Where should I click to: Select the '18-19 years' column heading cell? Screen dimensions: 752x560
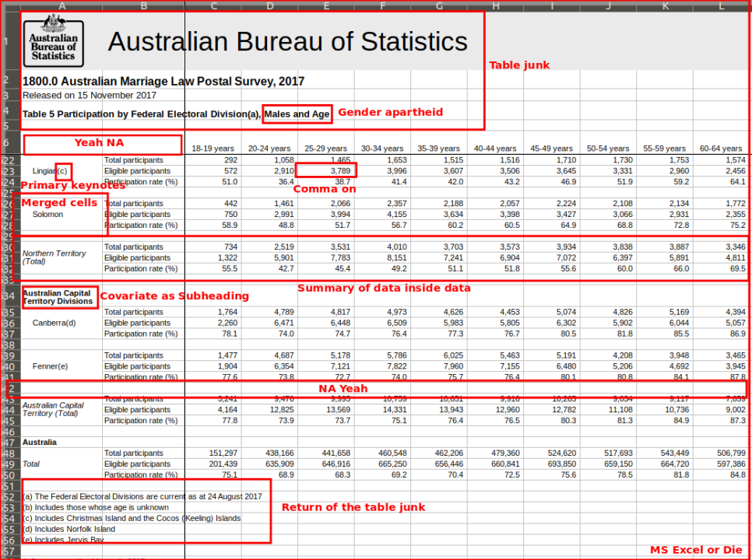click(213, 149)
